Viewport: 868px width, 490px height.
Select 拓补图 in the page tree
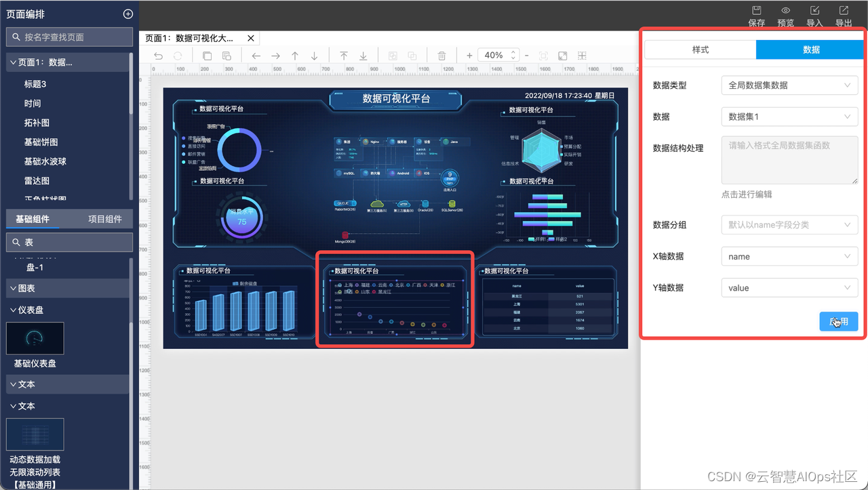pyautogui.click(x=37, y=123)
